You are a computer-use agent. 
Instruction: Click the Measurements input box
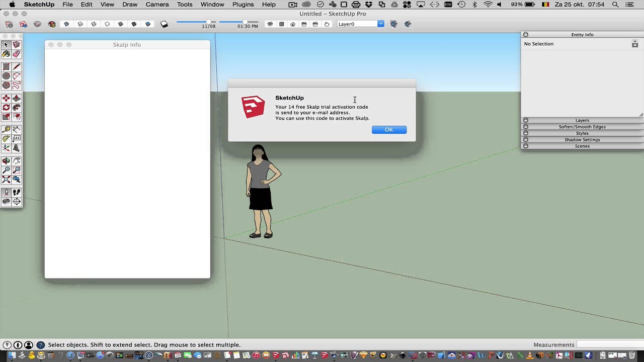(609, 344)
